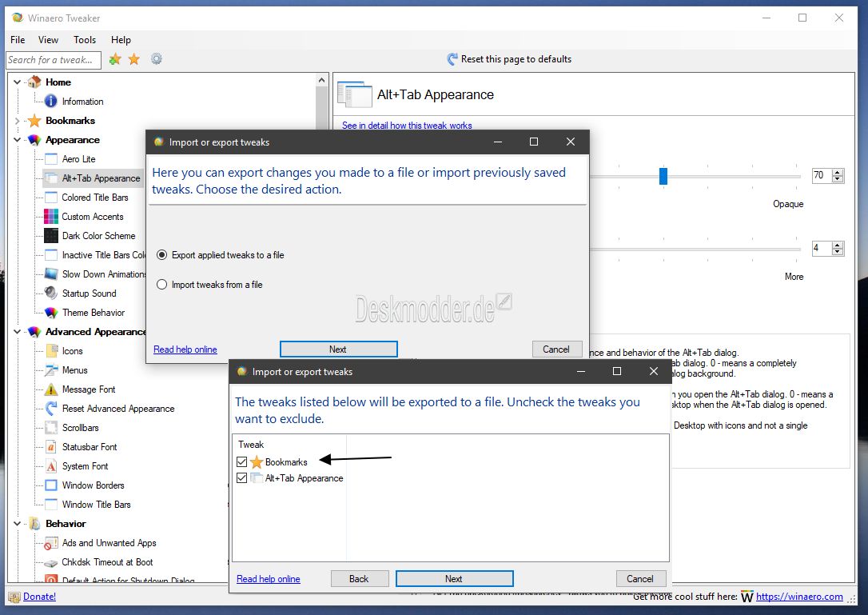Select Export applied tweaks to a file
868x615 pixels.
(221, 255)
